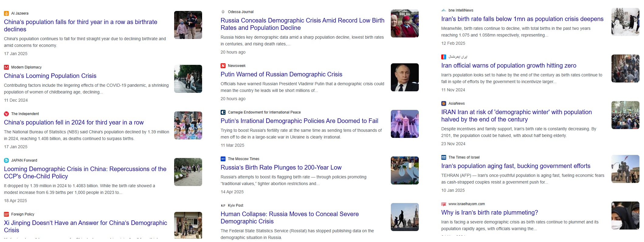Click the Iran International crowd thumbnail
644x242 pixels.
click(x=625, y=68)
